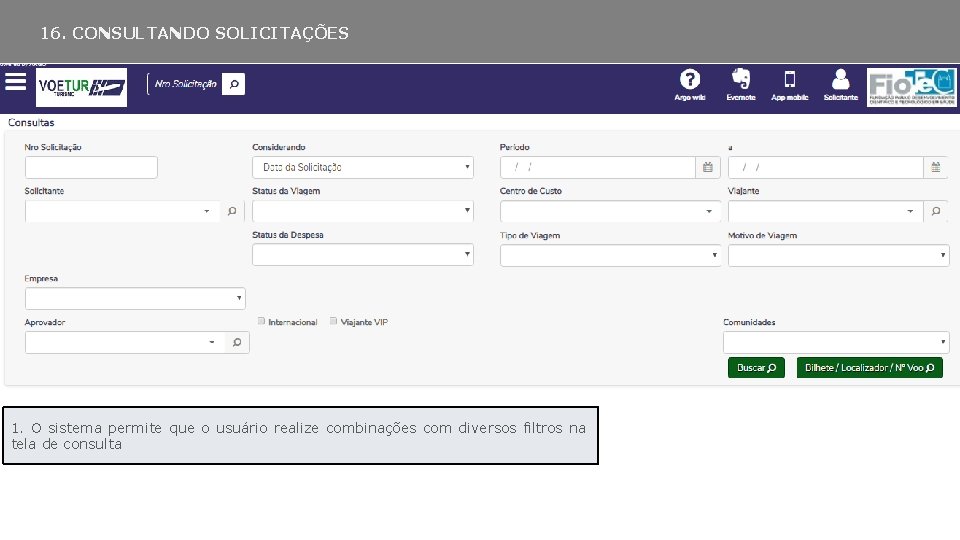
Task: Click the Período end date field
Action: click(x=825, y=167)
